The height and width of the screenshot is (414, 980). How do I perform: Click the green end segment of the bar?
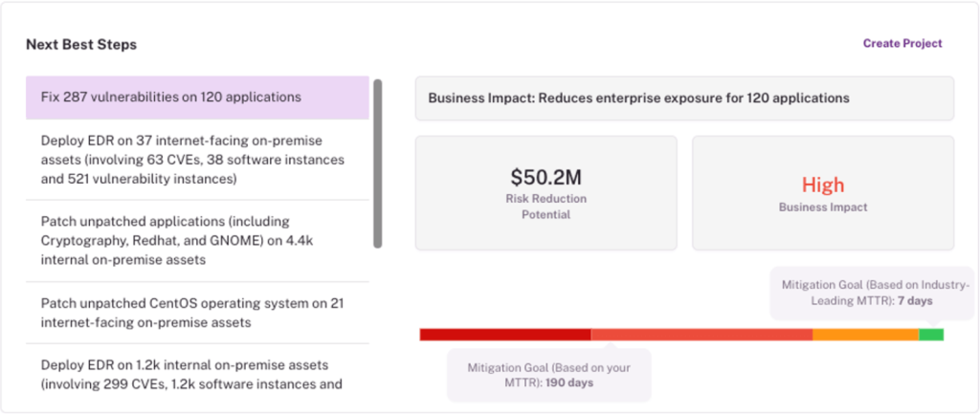[931, 335]
